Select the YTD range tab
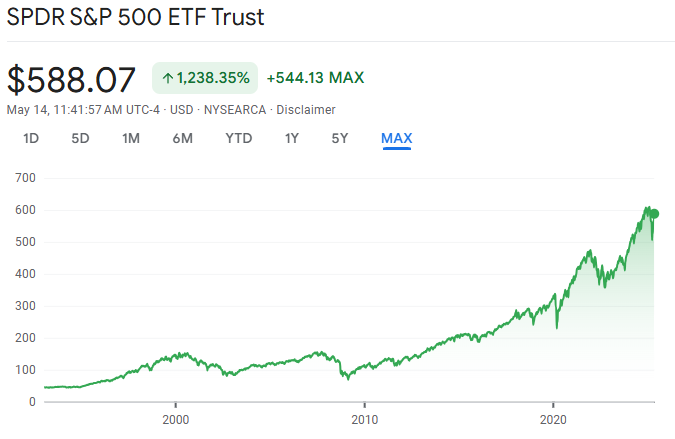 pos(239,139)
